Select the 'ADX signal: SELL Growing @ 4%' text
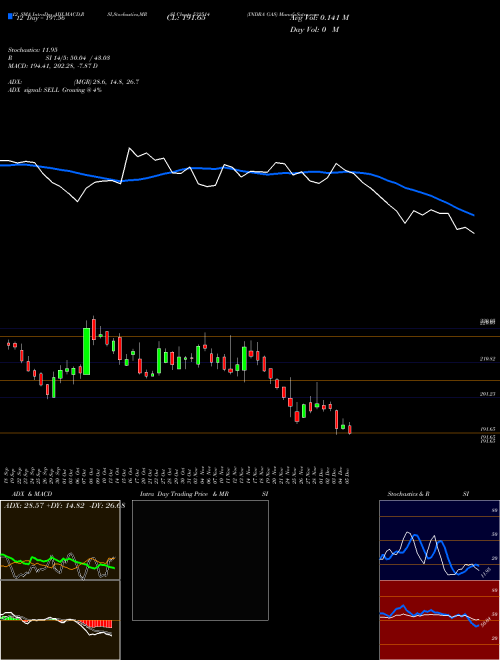Screen dimensions: 500x660 (55, 90)
